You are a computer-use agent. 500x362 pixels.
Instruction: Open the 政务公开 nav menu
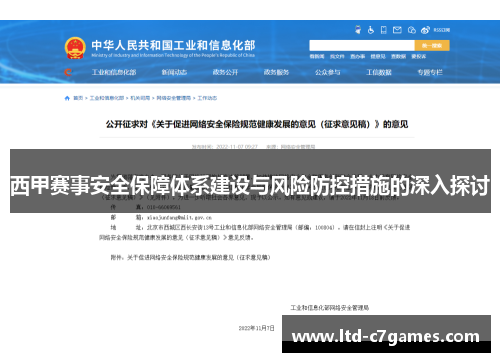[x=225, y=72]
